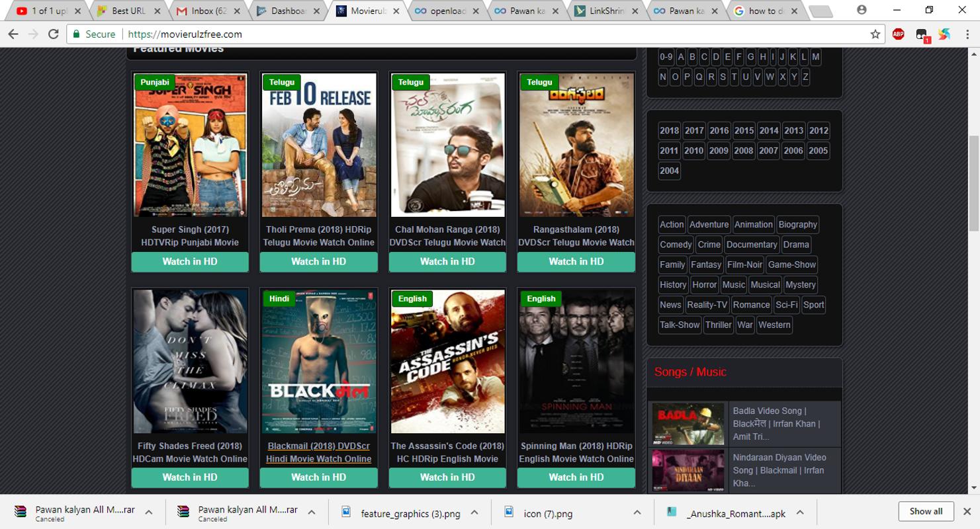Switch to the Dashboard tab
The height and width of the screenshot is (529, 980).
287,11
